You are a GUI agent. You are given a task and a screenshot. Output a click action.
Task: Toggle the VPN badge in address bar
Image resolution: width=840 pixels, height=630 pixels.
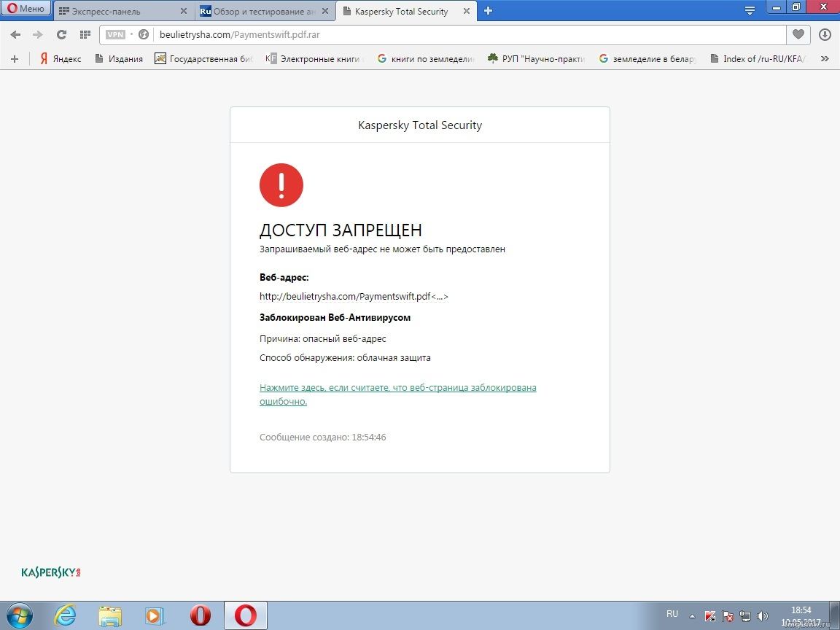[115, 35]
